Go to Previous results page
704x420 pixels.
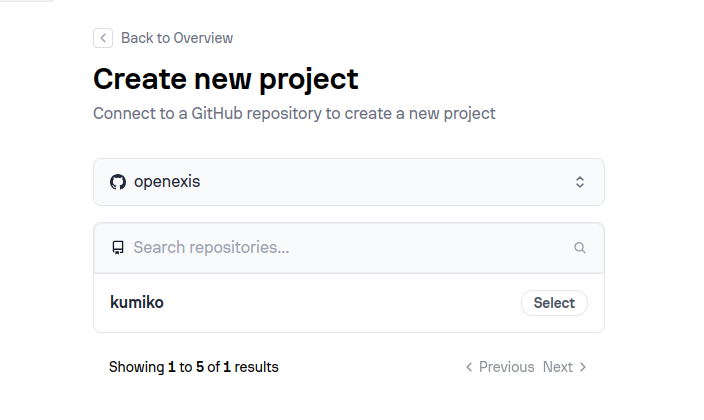coord(506,367)
